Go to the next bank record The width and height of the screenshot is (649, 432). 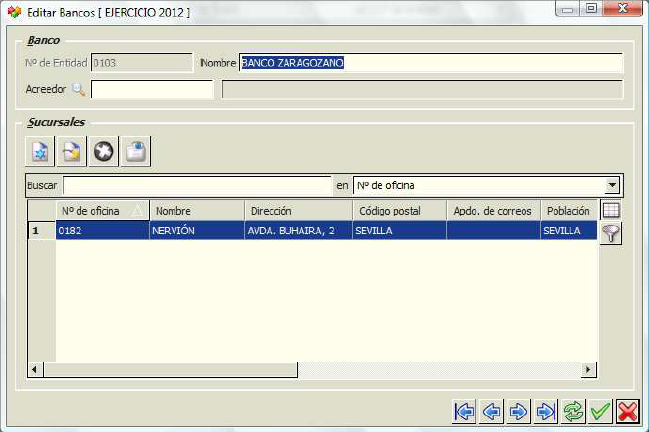click(x=518, y=411)
